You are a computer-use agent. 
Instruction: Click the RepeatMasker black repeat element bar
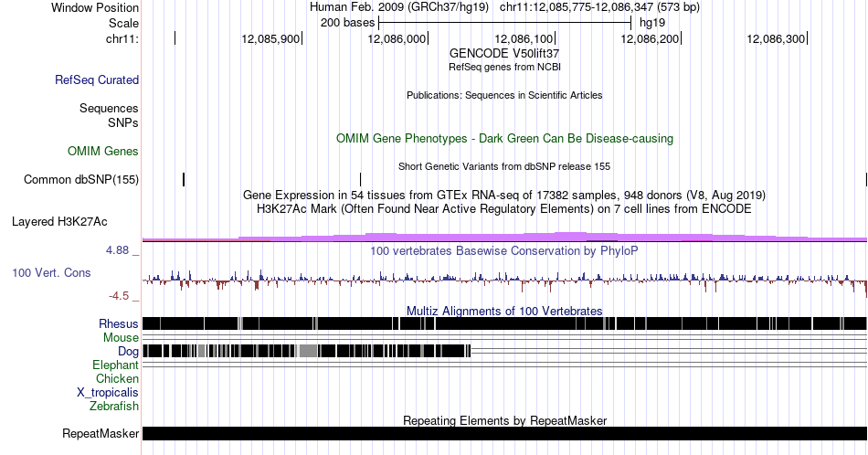coord(504,433)
